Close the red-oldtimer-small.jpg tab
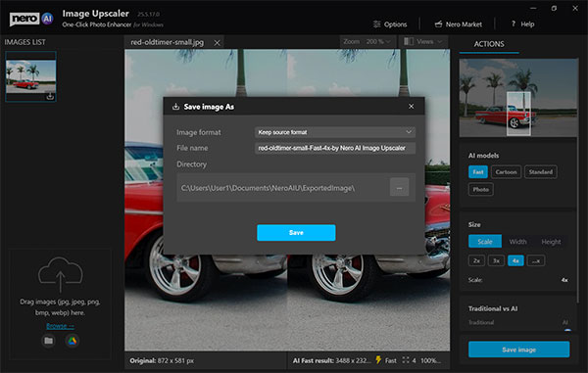 (x=217, y=43)
